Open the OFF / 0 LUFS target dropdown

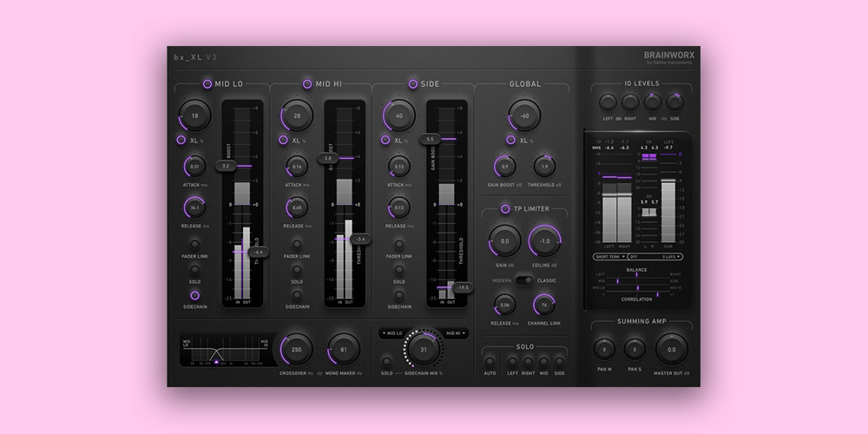pos(655,257)
